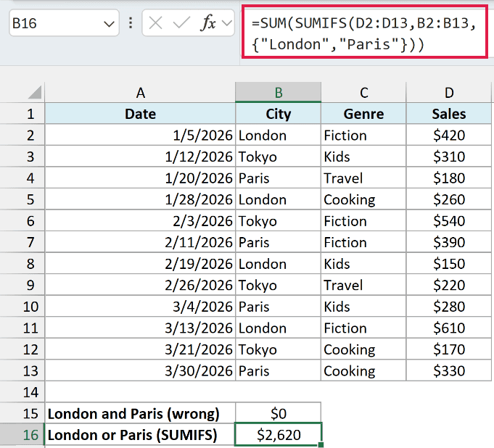Click the Kids cell in row 10
Viewport: 494px width, 448px height.
point(363,307)
